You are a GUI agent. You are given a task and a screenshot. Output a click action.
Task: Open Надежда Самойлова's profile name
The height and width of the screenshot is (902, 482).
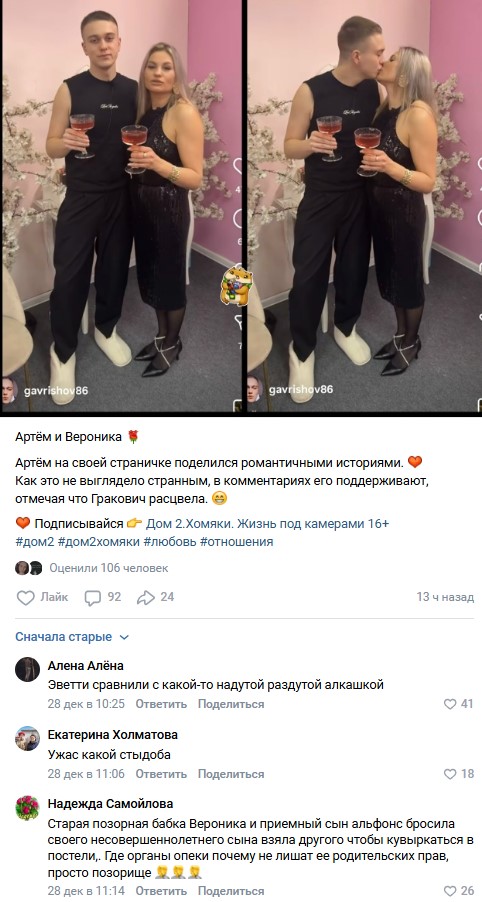point(110,804)
